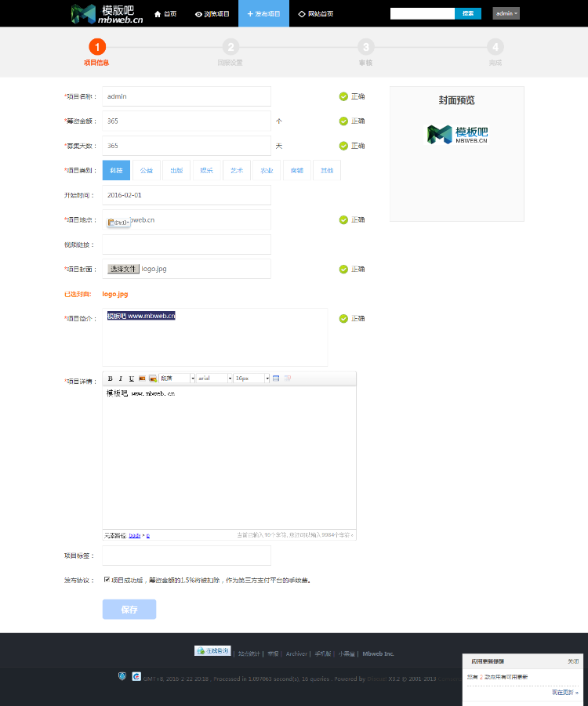Click inside the 项目简介 textarea
The width and height of the screenshot is (588, 706).
(215, 337)
